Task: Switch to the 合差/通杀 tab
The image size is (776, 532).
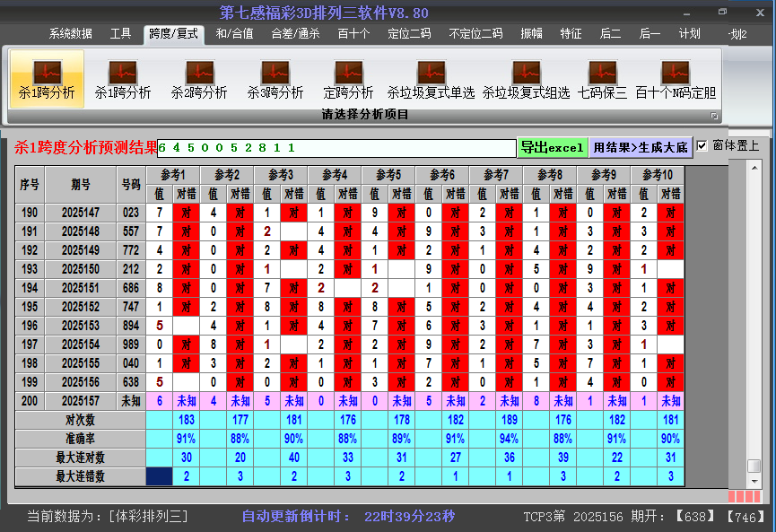Action: [x=295, y=34]
